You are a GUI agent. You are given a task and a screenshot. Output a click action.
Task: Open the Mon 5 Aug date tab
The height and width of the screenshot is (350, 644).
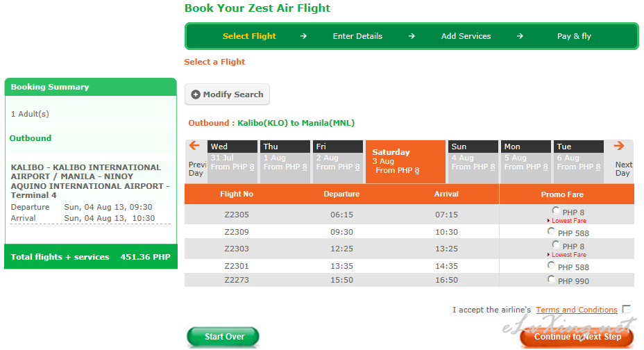click(526, 161)
